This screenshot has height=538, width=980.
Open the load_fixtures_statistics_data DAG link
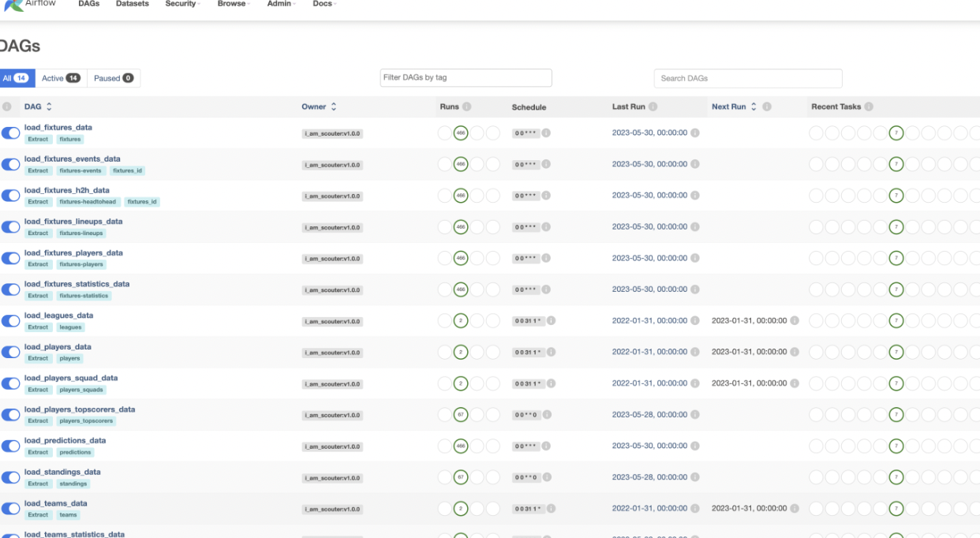tap(77, 284)
